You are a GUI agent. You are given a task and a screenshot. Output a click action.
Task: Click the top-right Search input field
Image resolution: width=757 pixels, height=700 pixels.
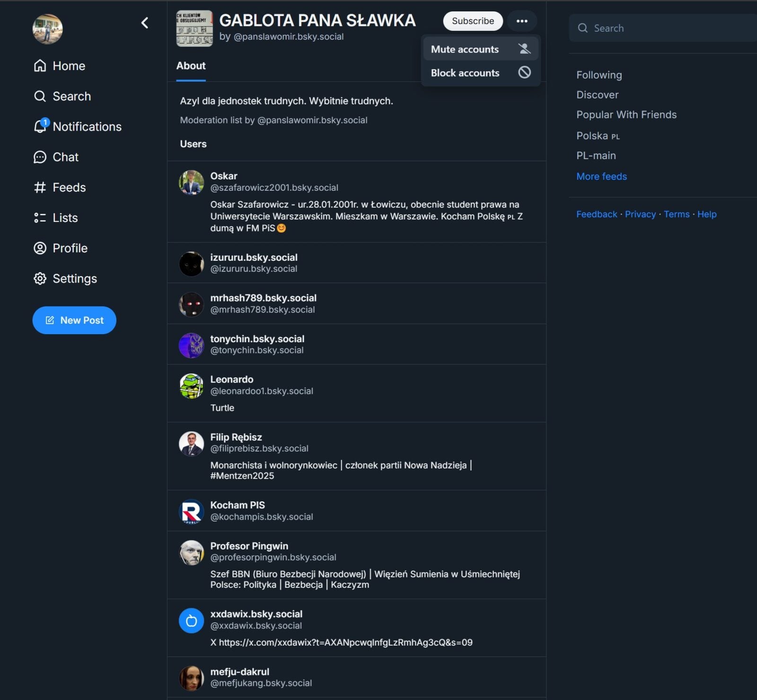pyautogui.click(x=662, y=28)
